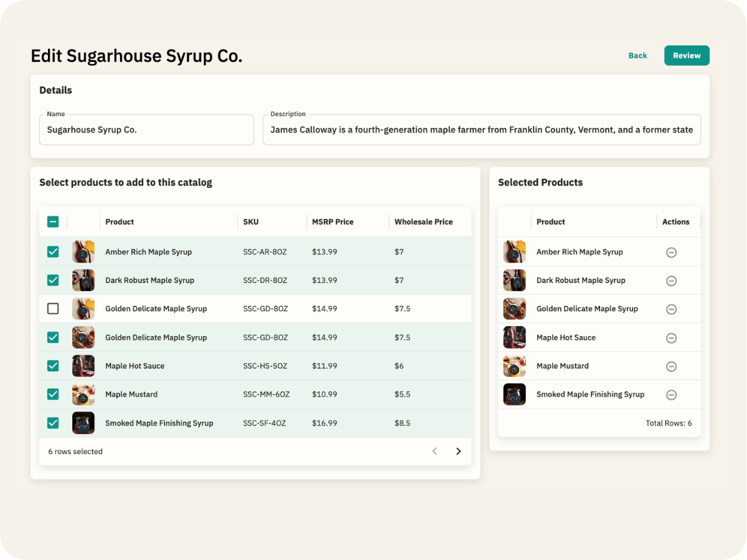Click the Review button
747x560 pixels.
[x=687, y=55]
